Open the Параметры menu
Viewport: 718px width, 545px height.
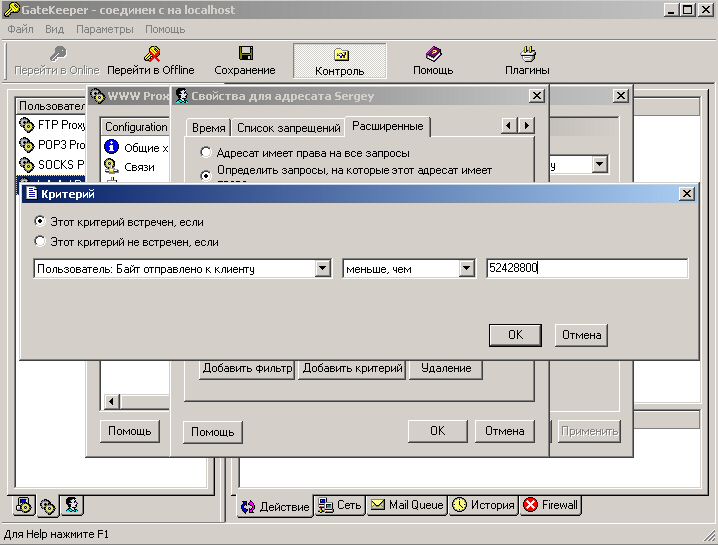tap(105, 29)
